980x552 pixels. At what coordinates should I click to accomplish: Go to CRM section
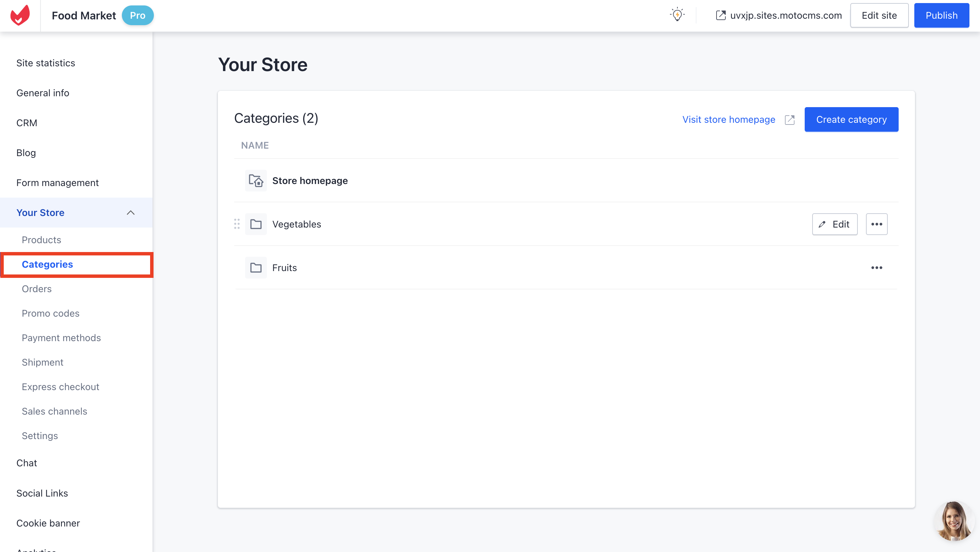27,123
